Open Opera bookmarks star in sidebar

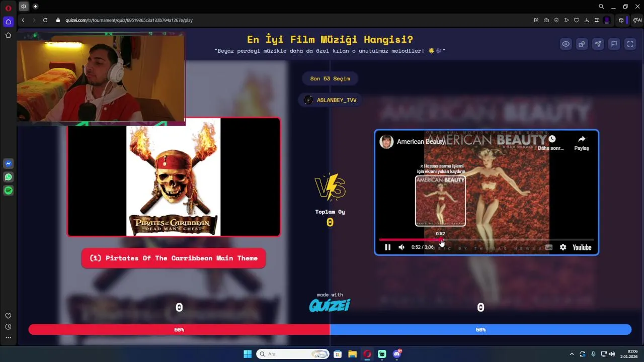point(8,35)
